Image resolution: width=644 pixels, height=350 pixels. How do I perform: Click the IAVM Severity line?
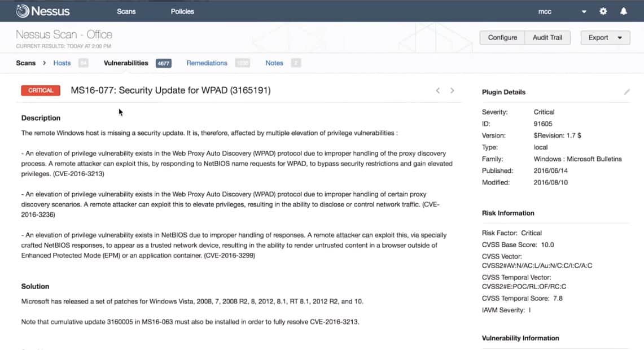tap(506, 310)
